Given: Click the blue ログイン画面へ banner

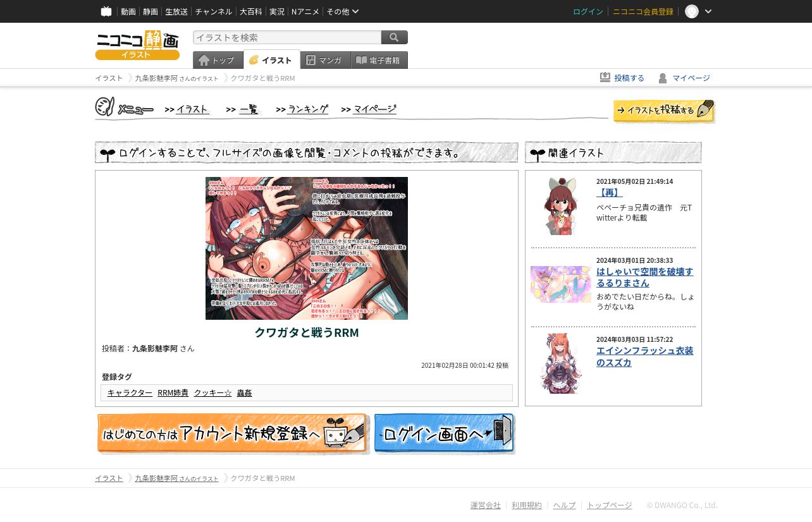Looking at the screenshot, I should [x=445, y=434].
